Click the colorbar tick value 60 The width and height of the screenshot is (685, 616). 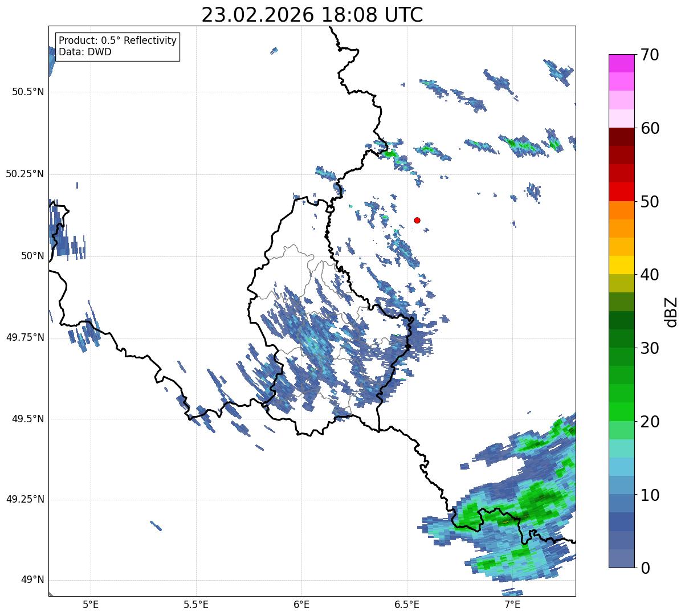[x=649, y=128]
